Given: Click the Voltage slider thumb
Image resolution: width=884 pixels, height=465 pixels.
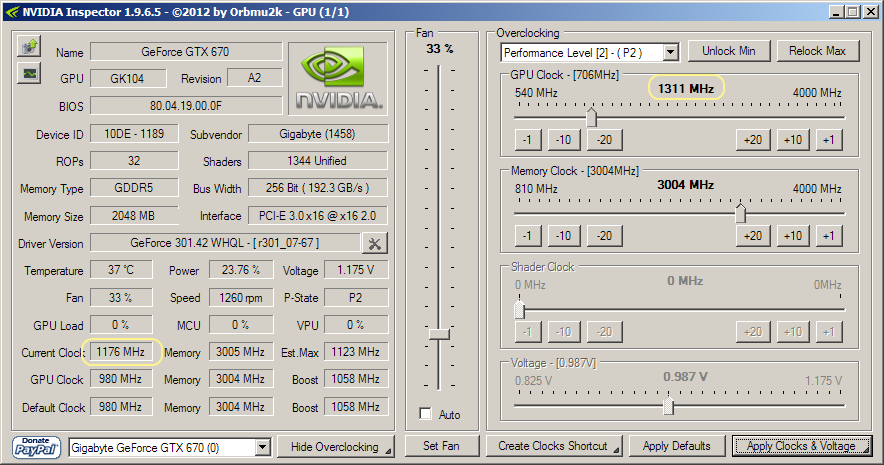Looking at the screenshot, I should (669, 405).
